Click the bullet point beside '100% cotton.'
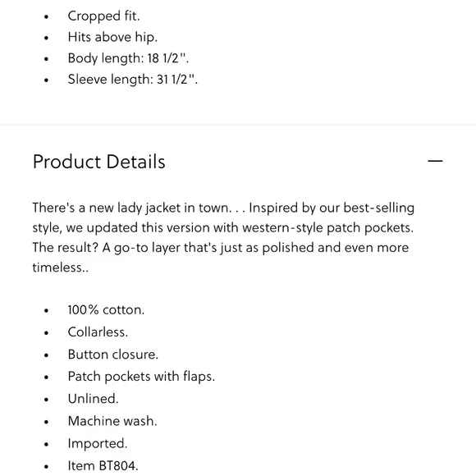Image resolution: width=476 pixels, height=476 pixels. coord(46,310)
